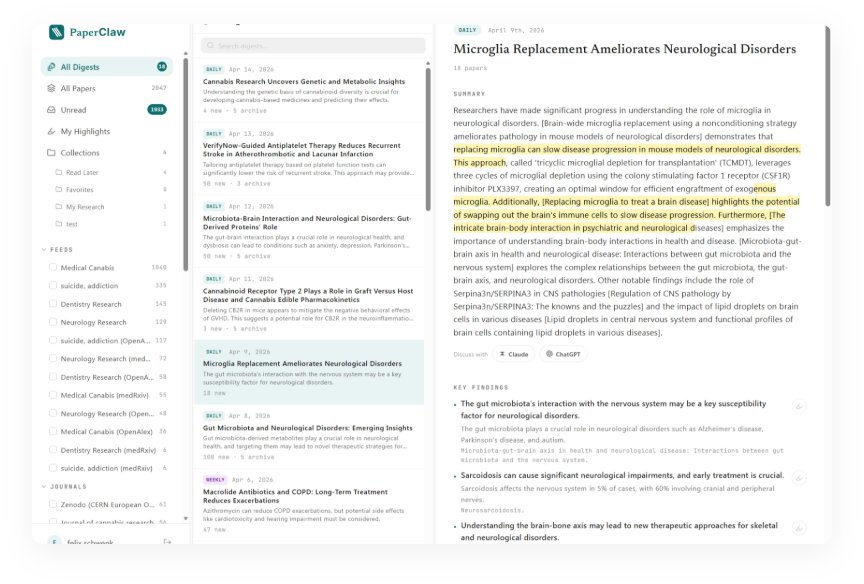Check Neurology Research (med... feed checkbox
Viewport: 864px width, 584px height.
53,359
